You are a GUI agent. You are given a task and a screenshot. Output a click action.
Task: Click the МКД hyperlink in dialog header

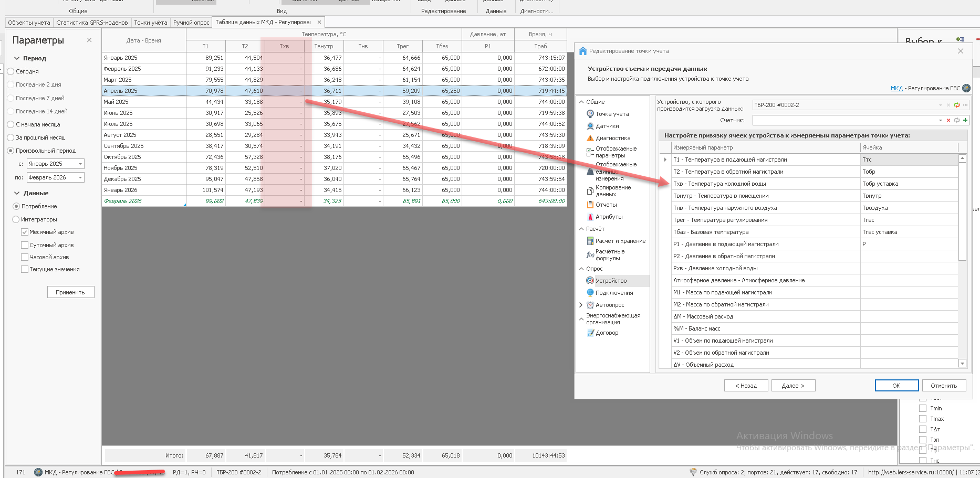896,88
